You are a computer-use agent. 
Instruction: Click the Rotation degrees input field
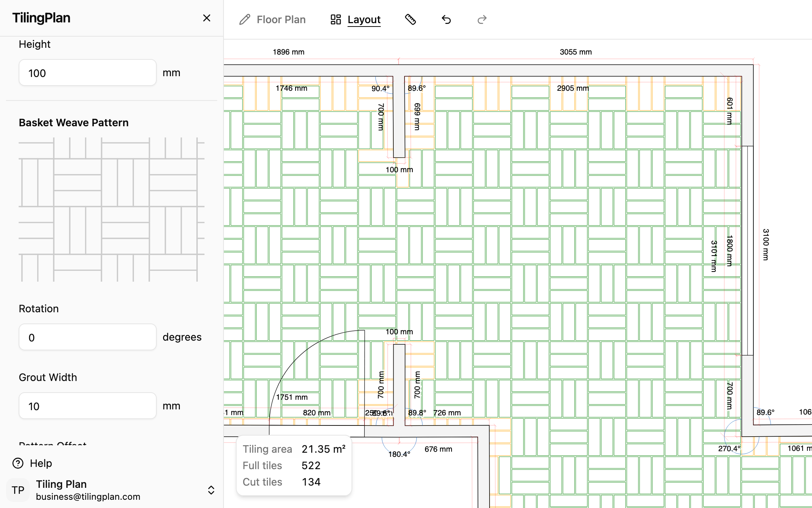(x=88, y=337)
